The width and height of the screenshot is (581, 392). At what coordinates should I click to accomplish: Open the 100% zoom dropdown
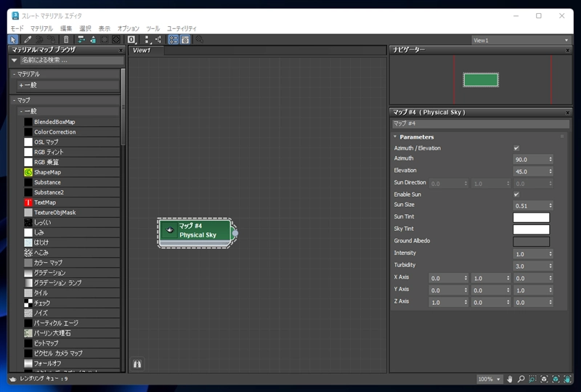pos(489,379)
